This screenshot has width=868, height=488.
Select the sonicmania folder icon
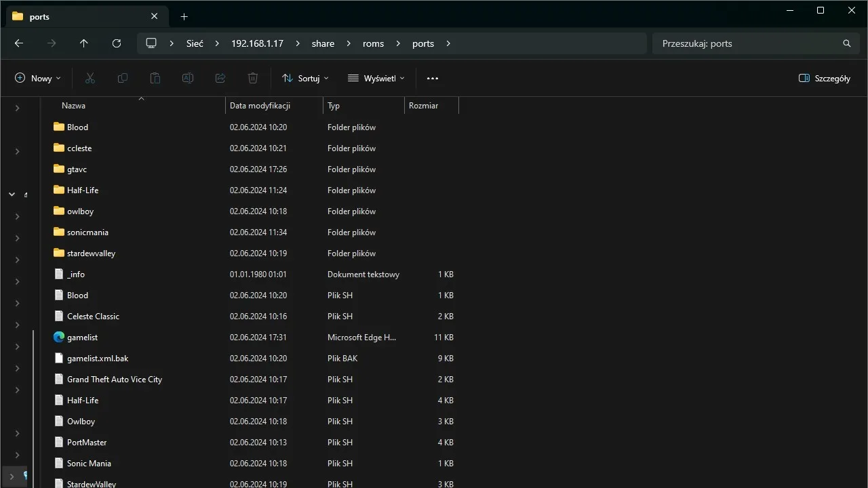coord(59,232)
